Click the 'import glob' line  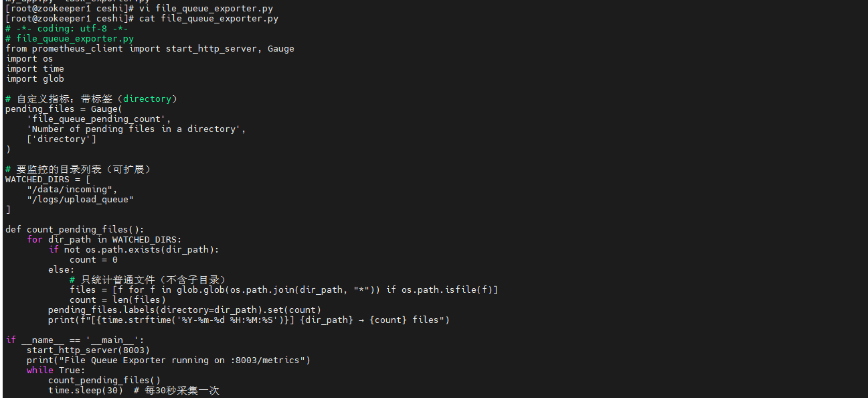pyautogui.click(x=35, y=78)
